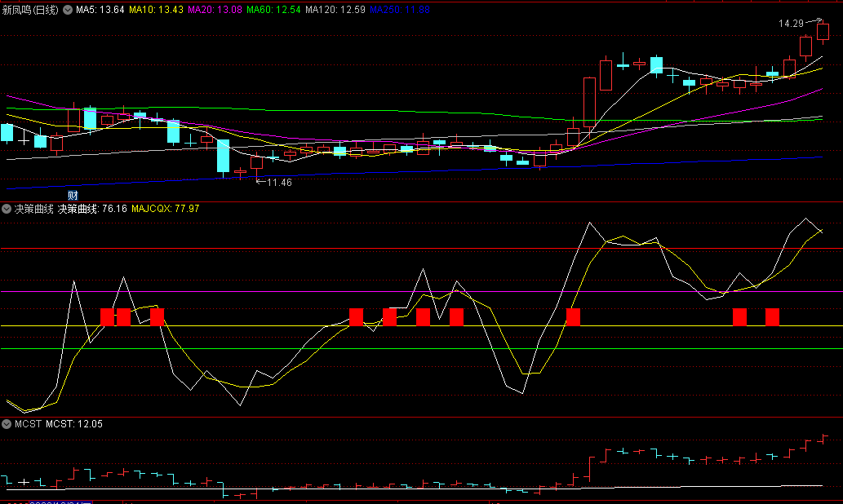
Task: Open the dropdown arrow beside 新凤鸣(日线)
Action: tap(68, 10)
